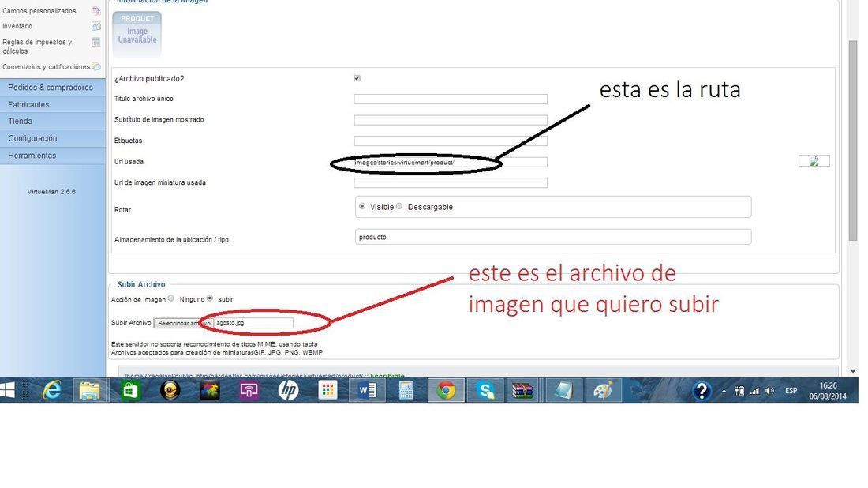Open WinRAR from the taskbar
Screen dimensions: 868x488
(x=522, y=391)
